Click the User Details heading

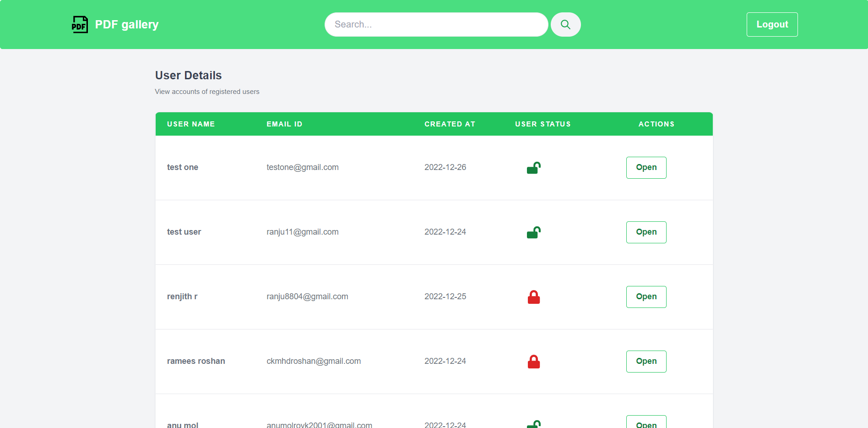pos(188,75)
